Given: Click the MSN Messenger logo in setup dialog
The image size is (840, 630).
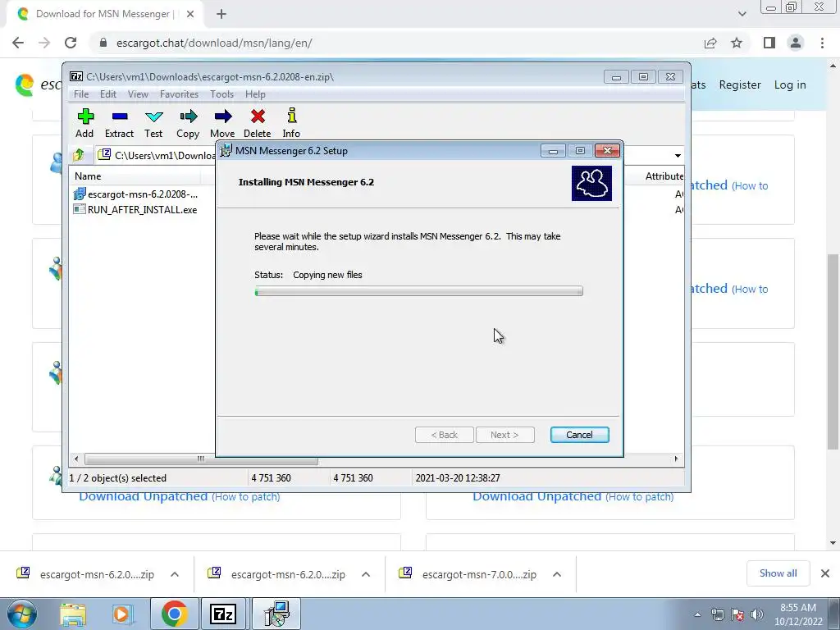Looking at the screenshot, I should tap(591, 183).
